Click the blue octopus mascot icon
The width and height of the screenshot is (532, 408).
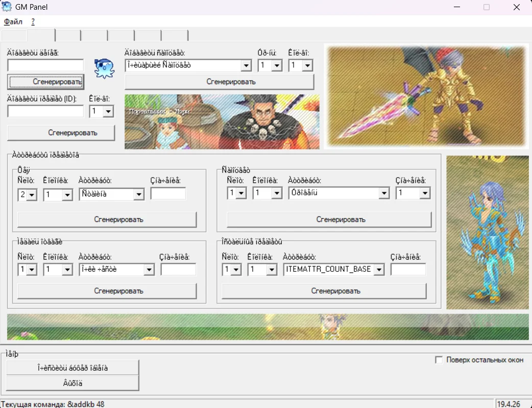(x=104, y=68)
